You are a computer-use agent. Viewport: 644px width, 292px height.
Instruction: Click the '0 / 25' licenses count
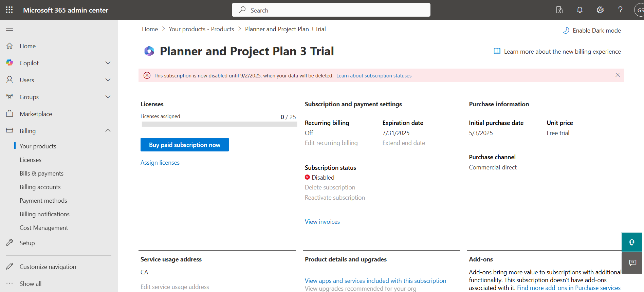(x=288, y=117)
